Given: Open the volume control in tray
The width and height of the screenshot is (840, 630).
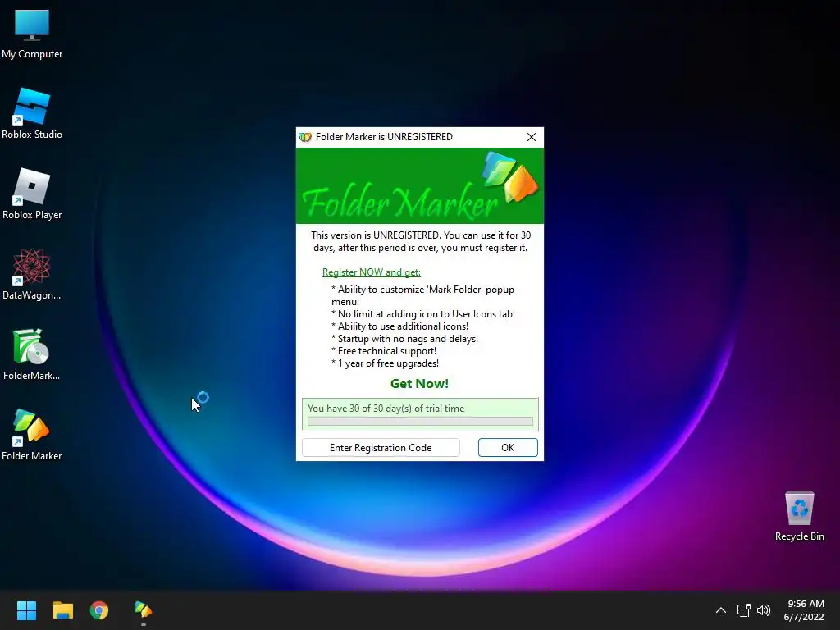Looking at the screenshot, I should pos(764,610).
